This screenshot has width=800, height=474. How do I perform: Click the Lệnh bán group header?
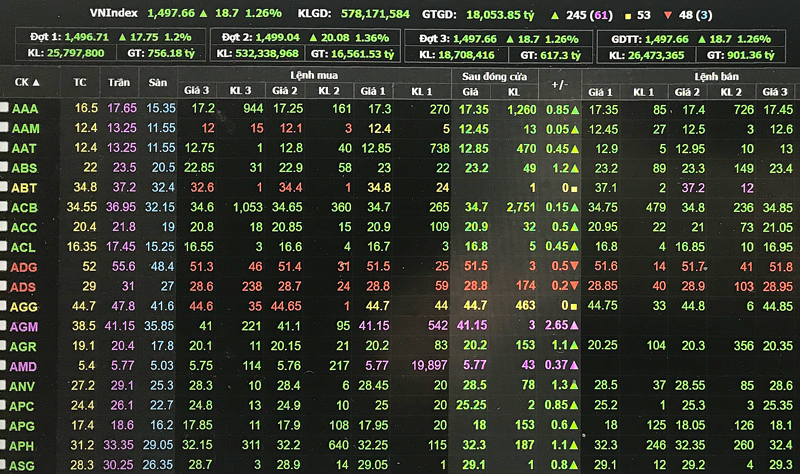[x=716, y=77]
